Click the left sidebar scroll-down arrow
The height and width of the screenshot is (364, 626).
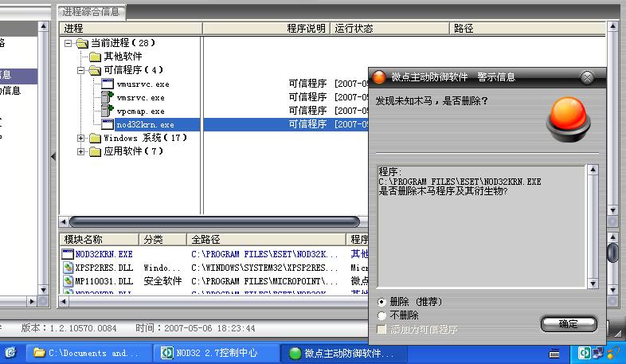click(x=43, y=289)
